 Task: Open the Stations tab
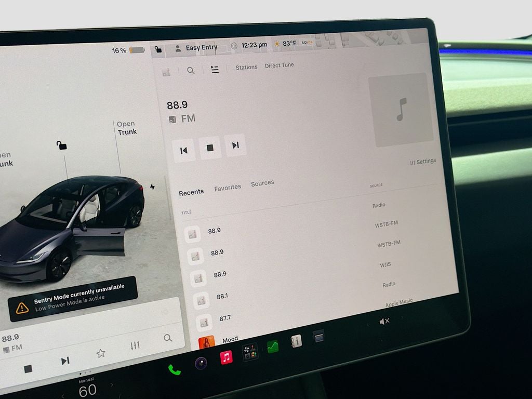point(247,67)
